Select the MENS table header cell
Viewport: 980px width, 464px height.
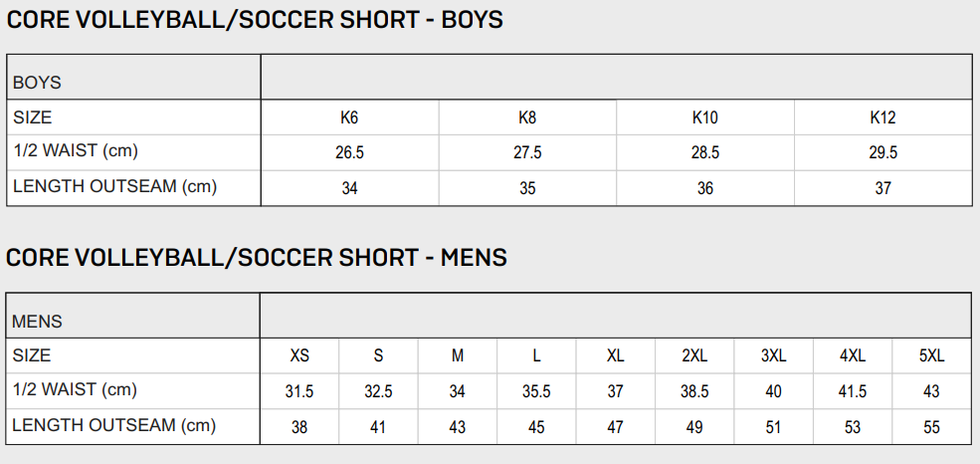point(37,322)
